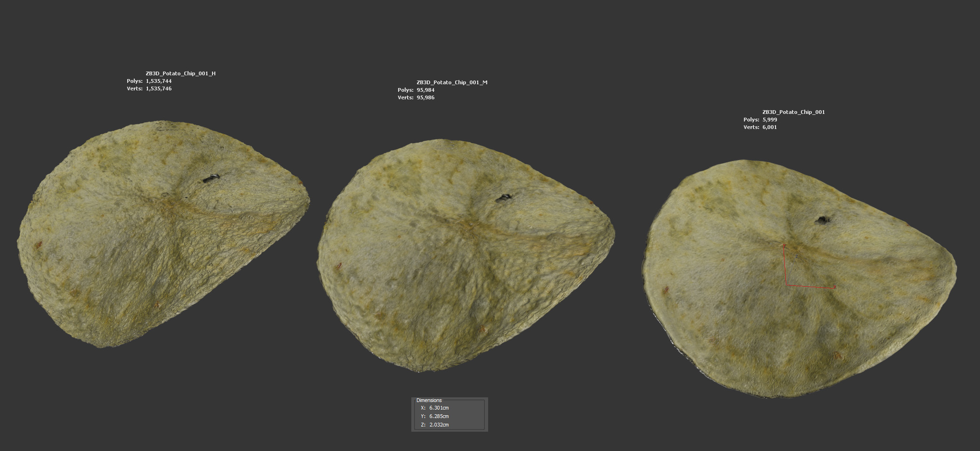Click the dark hole on high-poly chip
980x451 pixels.
(211, 178)
